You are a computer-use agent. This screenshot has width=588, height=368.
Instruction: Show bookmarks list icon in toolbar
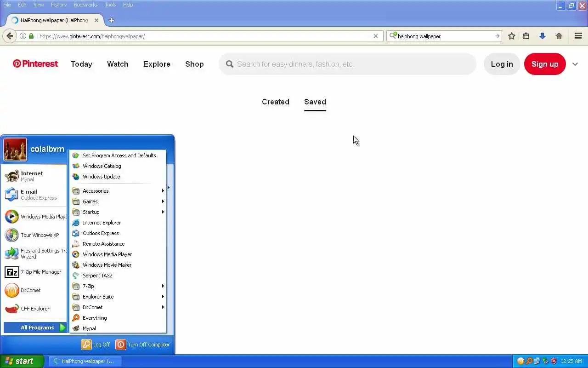click(526, 36)
